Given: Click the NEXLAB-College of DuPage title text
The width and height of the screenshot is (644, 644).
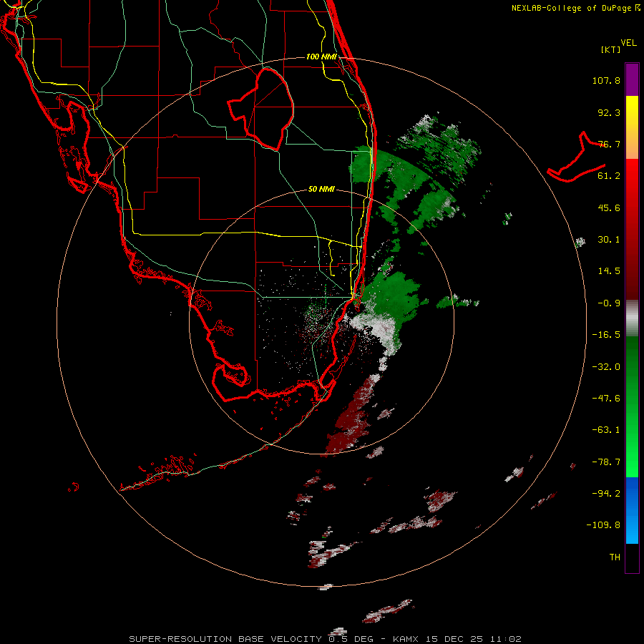Looking at the screenshot, I should 572,8.
